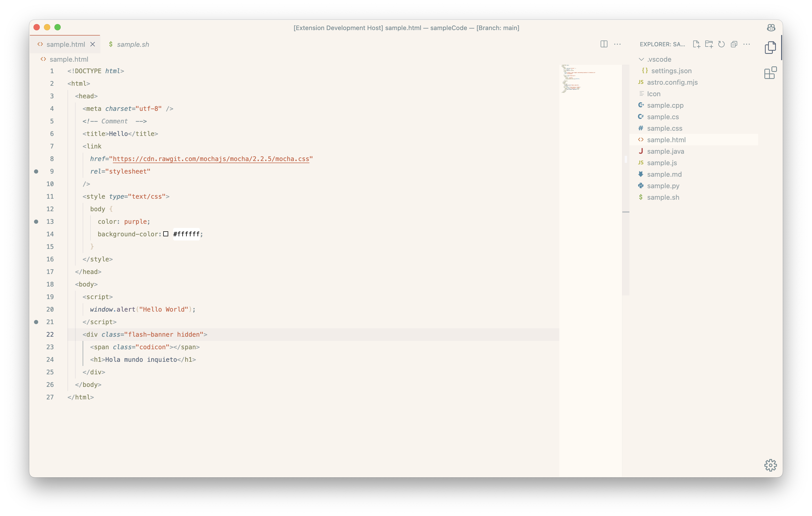Toggle breakpoint dot on line 21

point(36,322)
